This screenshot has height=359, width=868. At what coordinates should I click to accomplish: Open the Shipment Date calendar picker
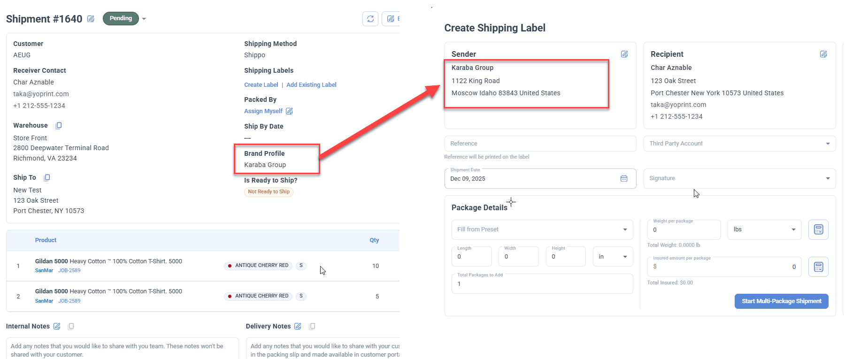(624, 178)
